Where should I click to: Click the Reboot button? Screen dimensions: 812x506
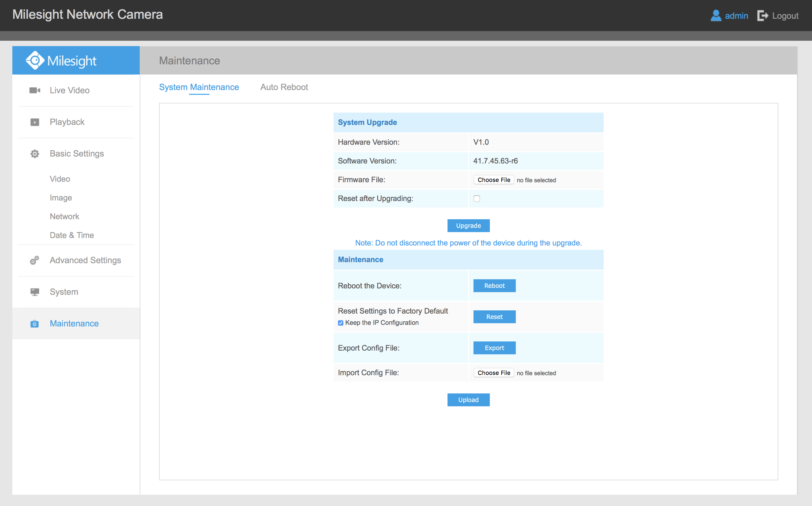click(x=494, y=285)
